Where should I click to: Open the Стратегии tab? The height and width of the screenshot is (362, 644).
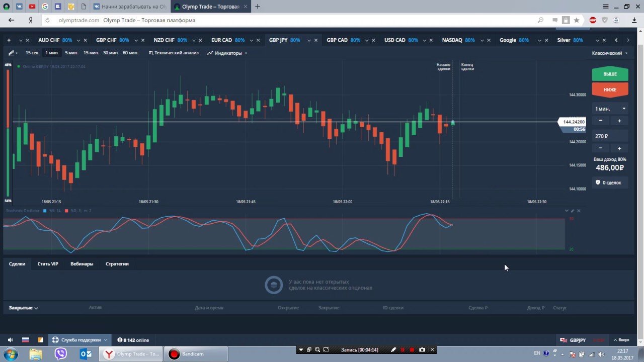pos(117,263)
